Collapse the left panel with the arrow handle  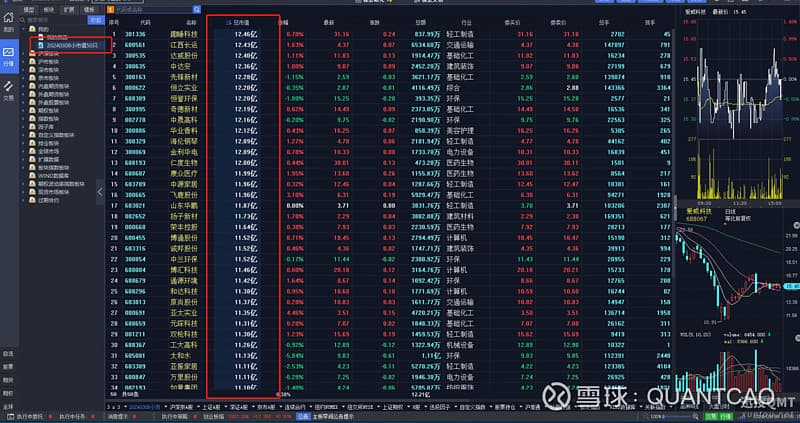(x=100, y=192)
